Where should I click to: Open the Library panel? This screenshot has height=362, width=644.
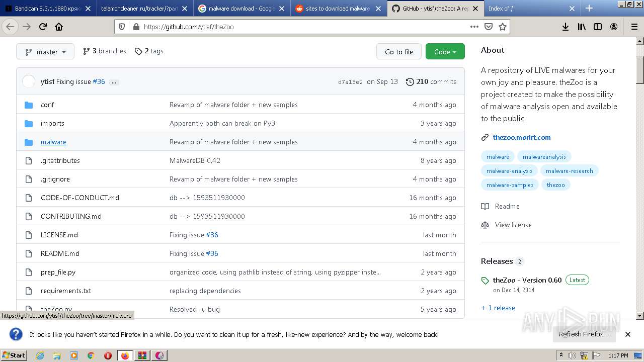(582, 27)
